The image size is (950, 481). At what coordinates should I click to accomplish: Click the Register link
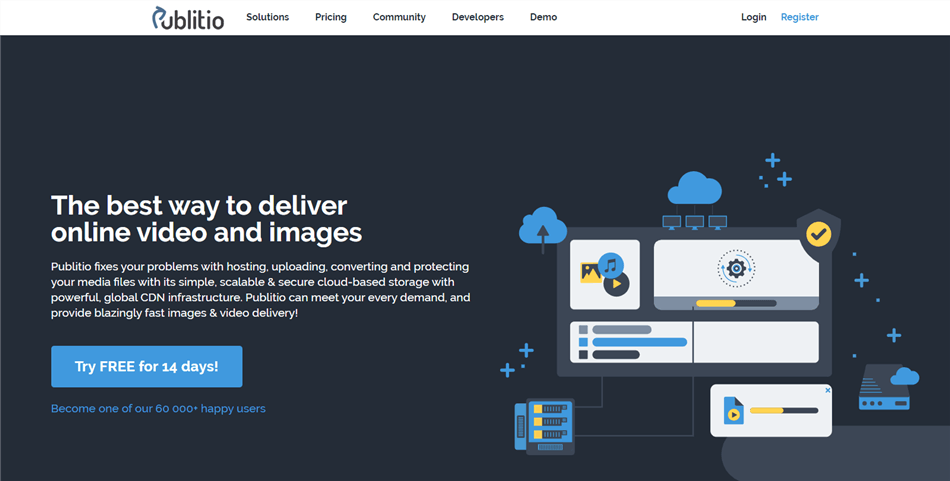(800, 17)
